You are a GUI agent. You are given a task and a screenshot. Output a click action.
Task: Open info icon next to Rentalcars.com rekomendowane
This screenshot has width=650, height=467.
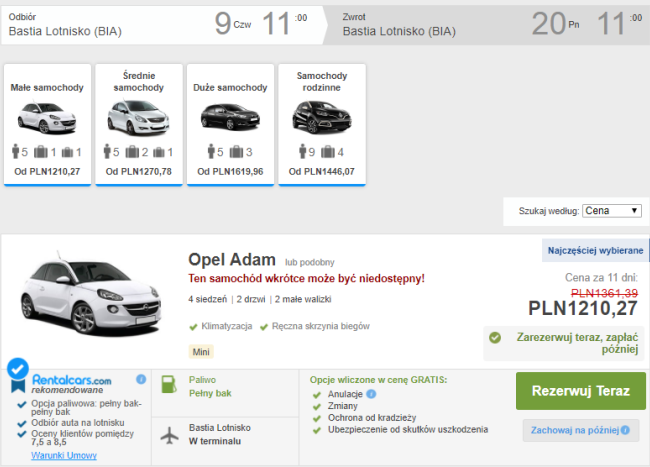tap(141, 379)
